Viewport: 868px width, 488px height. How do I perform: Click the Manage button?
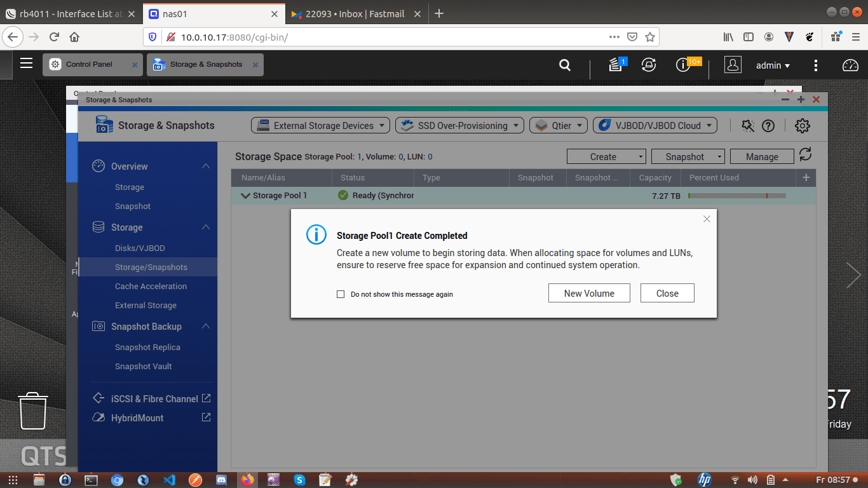pos(762,156)
